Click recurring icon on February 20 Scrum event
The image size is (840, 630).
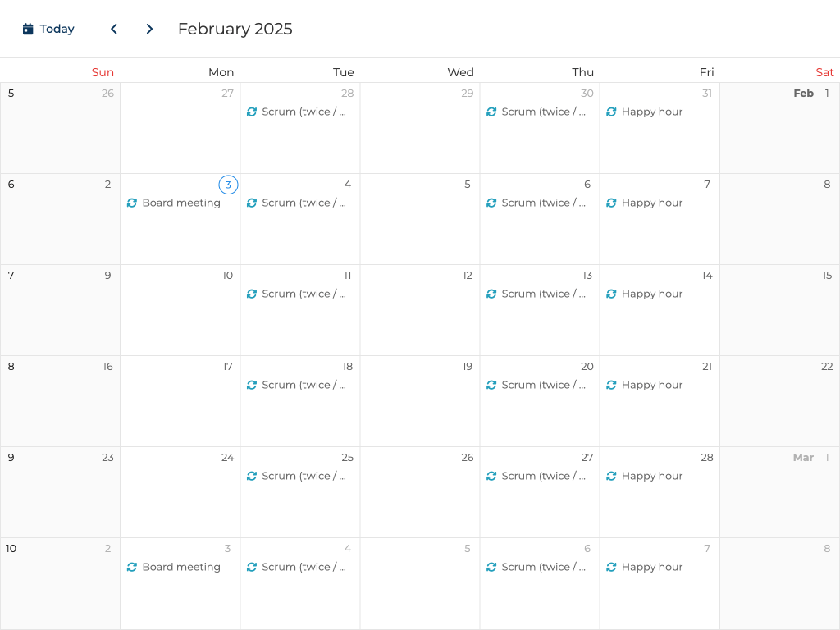click(491, 386)
